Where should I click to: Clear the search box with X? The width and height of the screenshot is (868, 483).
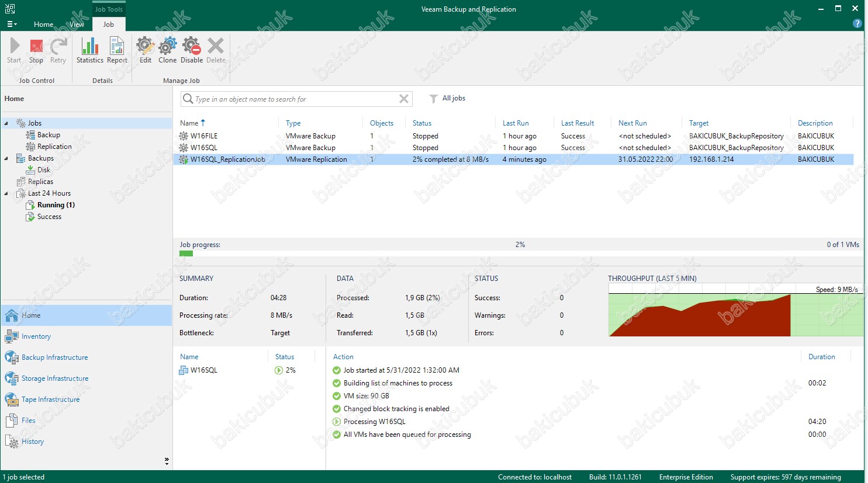(x=403, y=99)
